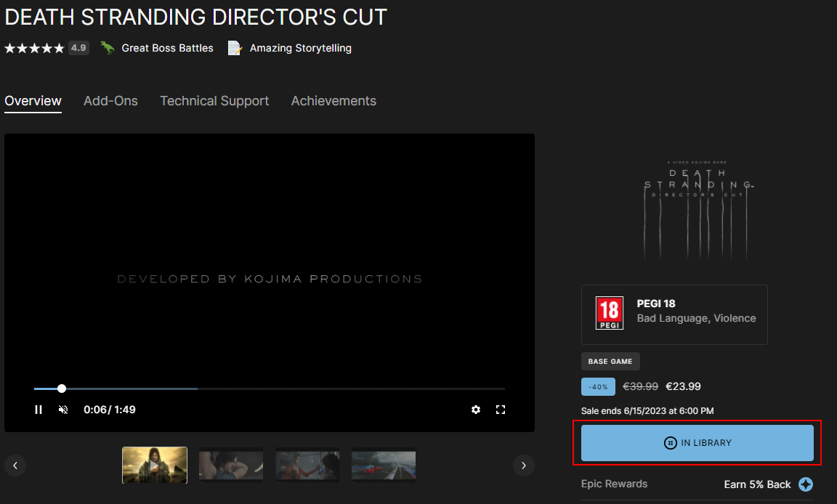This screenshot has width=837, height=504.
Task: Click Earn 5% Back text
Action: click(757, 484)
